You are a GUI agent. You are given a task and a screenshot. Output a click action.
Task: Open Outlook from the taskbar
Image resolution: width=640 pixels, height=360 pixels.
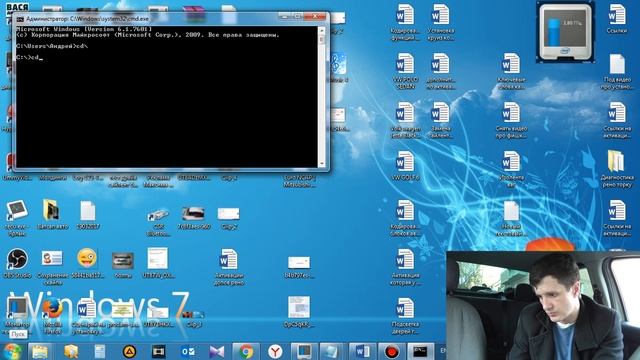click(188, 351)
